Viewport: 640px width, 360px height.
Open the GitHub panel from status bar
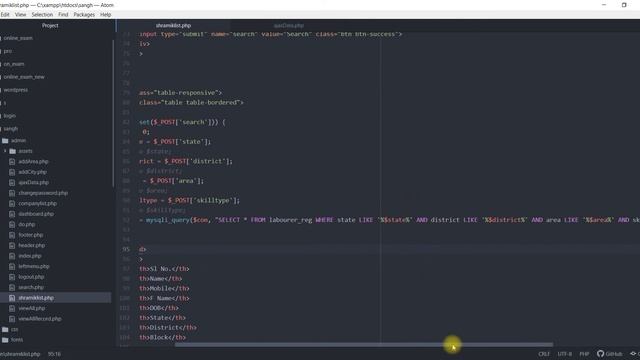(610, 354)
